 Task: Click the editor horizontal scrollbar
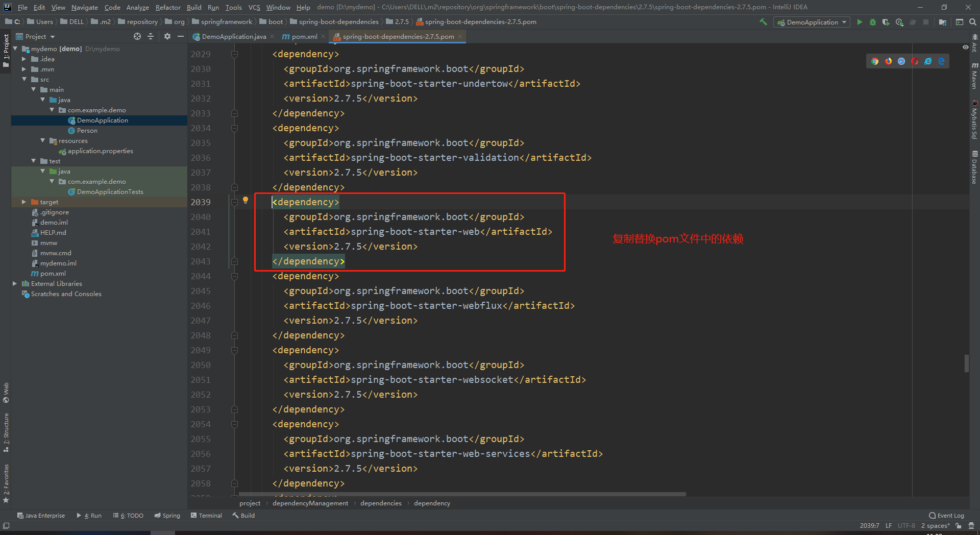point(462,494)
